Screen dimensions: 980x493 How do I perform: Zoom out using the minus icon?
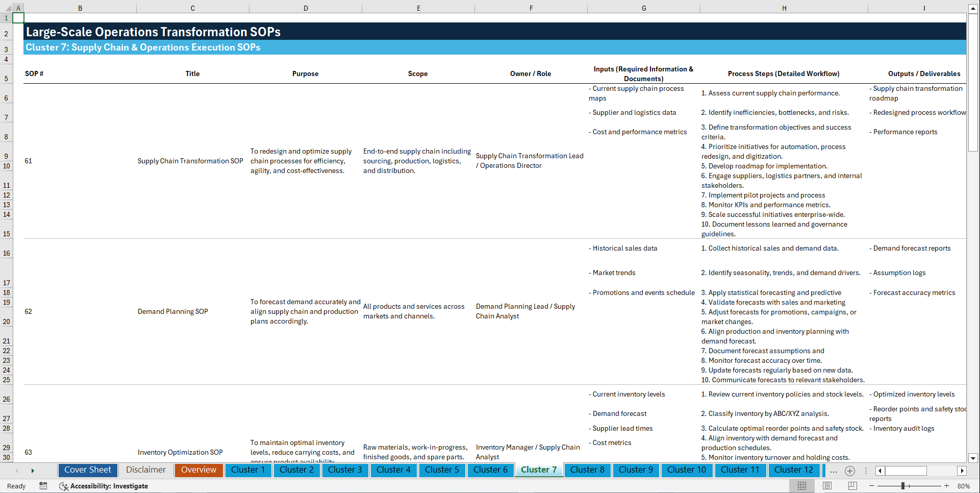[x=872, y=486]
